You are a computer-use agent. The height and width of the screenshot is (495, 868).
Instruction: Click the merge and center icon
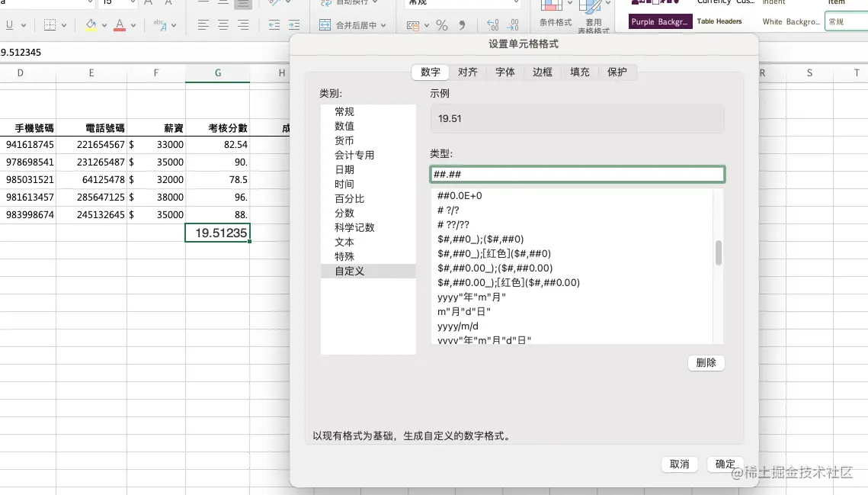click(x=325, y=25)
